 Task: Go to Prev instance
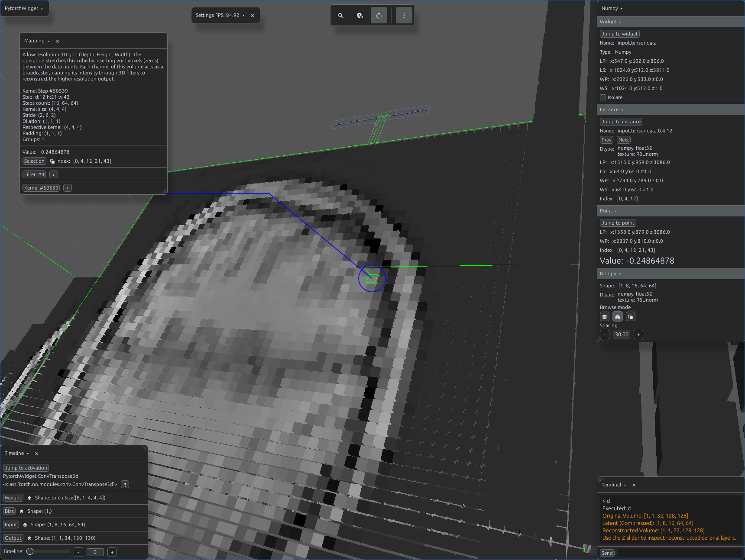coord(606,140)
